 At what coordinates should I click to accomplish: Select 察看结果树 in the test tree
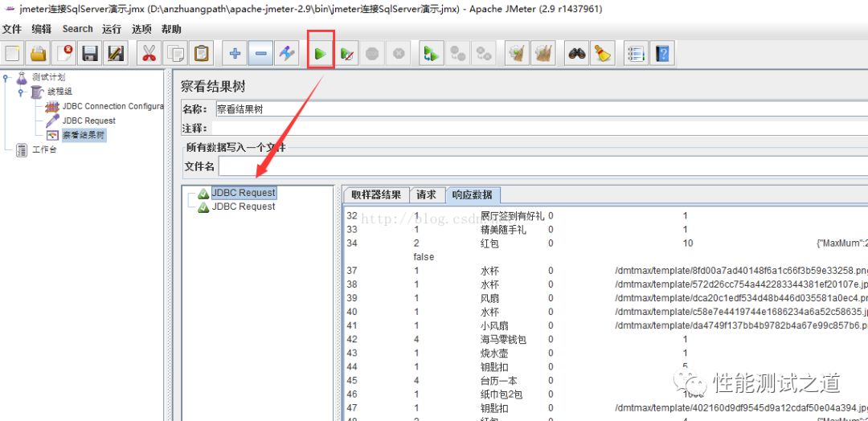click(83, 135)
